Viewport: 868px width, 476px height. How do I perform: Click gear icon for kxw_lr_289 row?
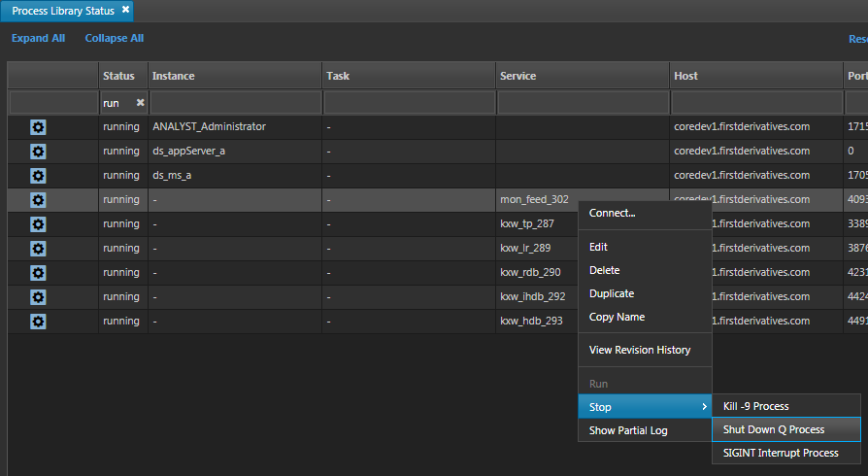(x=38, y=249)
